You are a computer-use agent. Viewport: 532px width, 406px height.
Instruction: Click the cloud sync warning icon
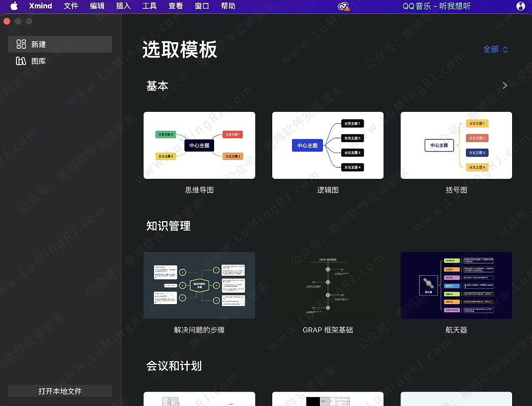tap(344, 6)
